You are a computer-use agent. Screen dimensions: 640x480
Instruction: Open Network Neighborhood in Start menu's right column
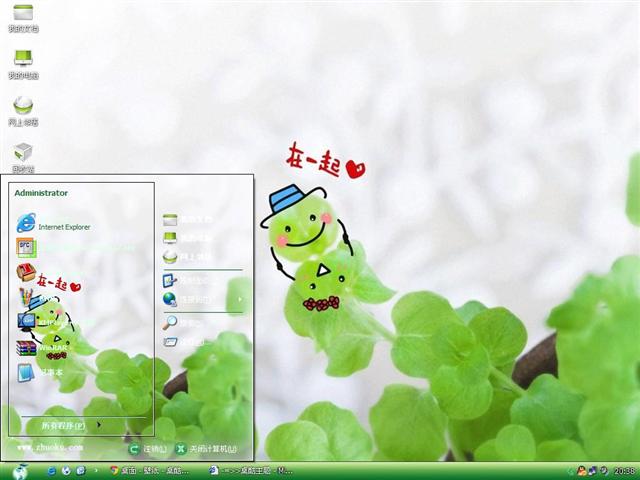(x=188, y=257)
